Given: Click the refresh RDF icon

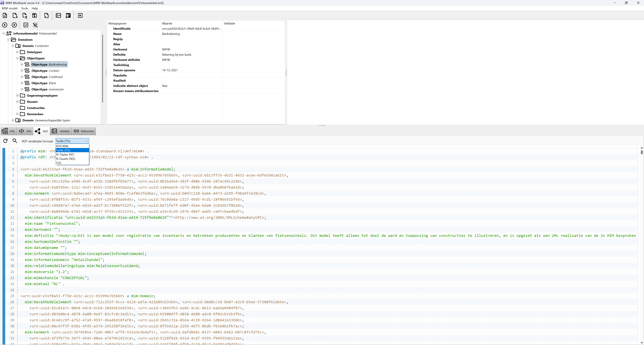Looking at the screenshot, I should 5,141.
